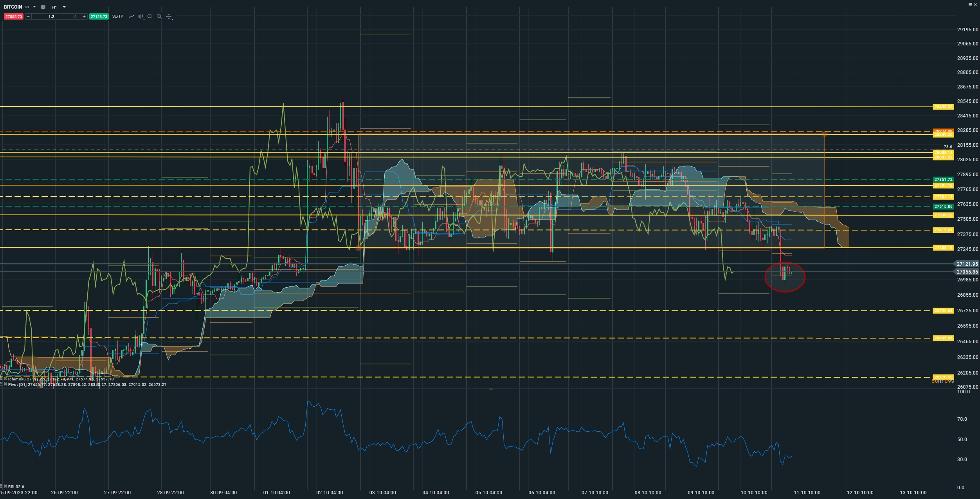The width and height of the screenshot is (980, 499).
Task: Click the red sell price 27055.70
Action: coord(13,16)
